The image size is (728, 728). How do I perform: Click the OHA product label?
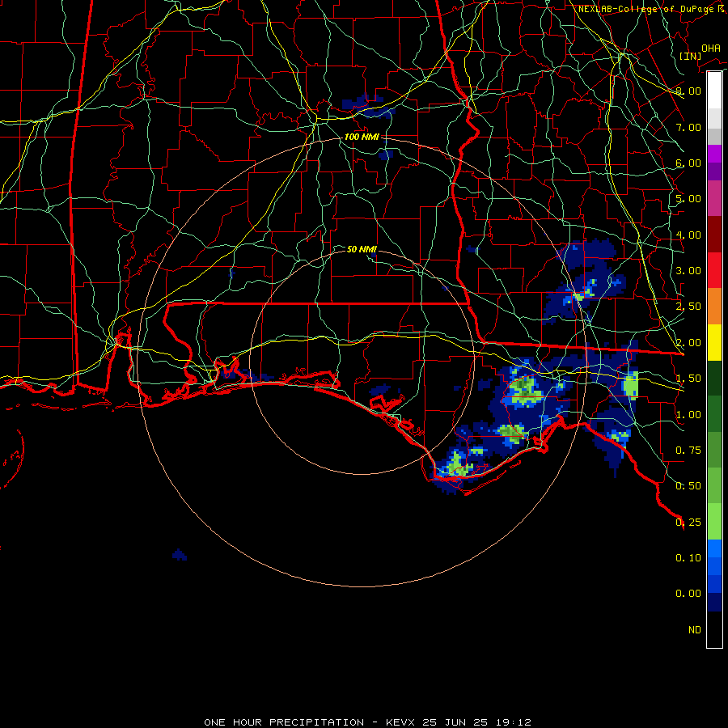point(710,48)
